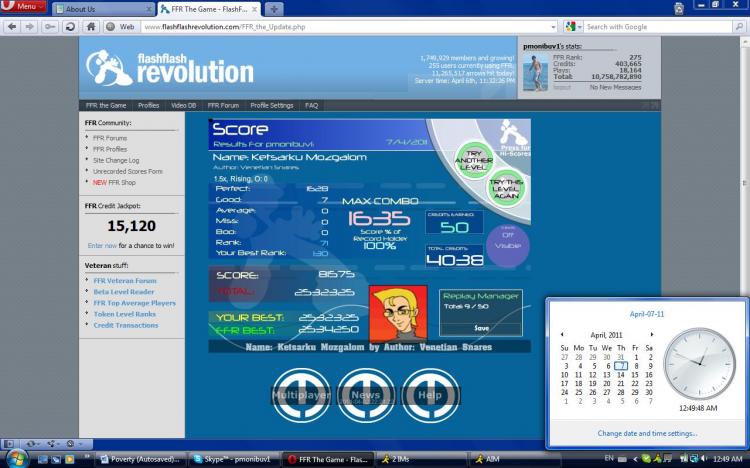Focus the address bar URL field

point(345,27)
